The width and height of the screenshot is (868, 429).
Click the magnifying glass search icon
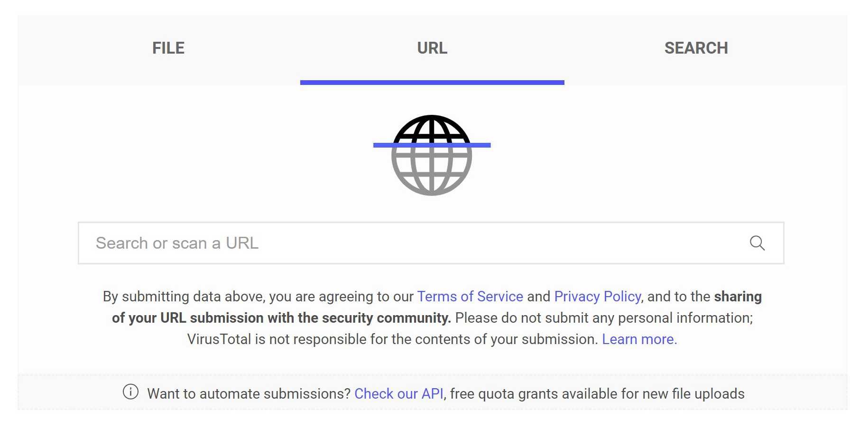757,243
